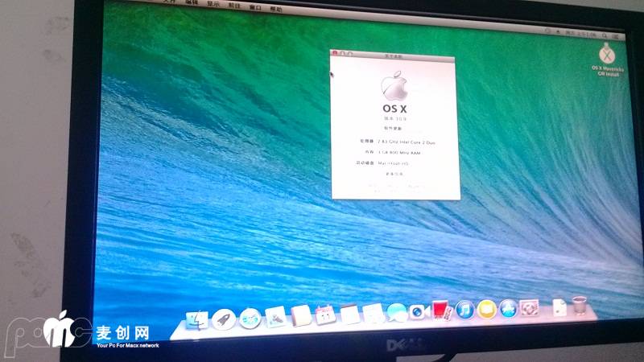Select OS X Mavericks Install desktop icon
Image resolution: width=644 pixels, height=362 pixels.
[x=609, y=55]
